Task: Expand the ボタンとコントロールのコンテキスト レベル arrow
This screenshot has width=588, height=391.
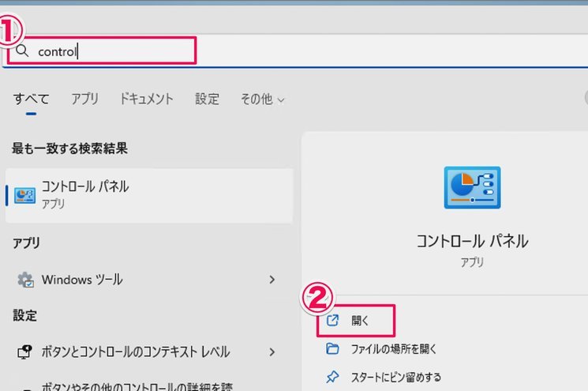Action: click(x=272, y=352)
